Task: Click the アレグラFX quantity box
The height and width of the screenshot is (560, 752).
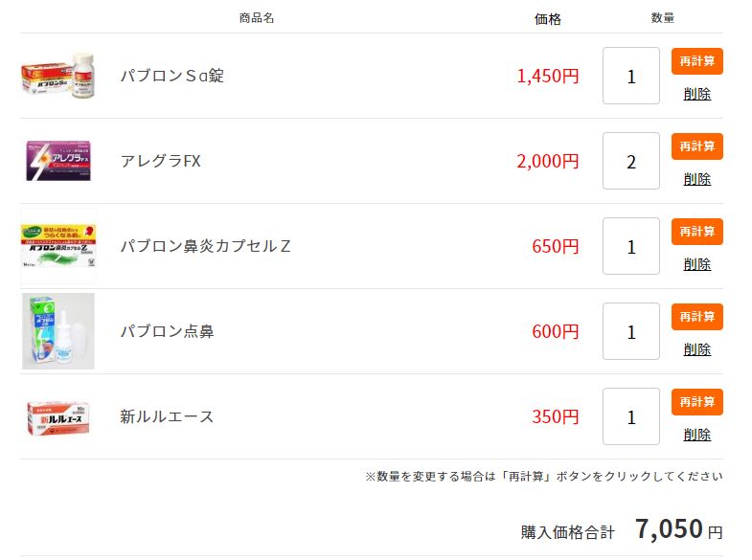Action: point(630,161)
